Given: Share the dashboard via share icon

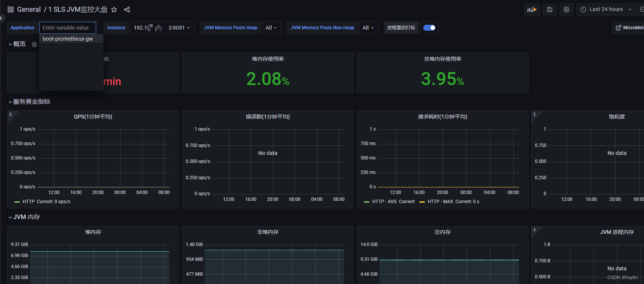Looking at the screenshot, I should (127, 9).
